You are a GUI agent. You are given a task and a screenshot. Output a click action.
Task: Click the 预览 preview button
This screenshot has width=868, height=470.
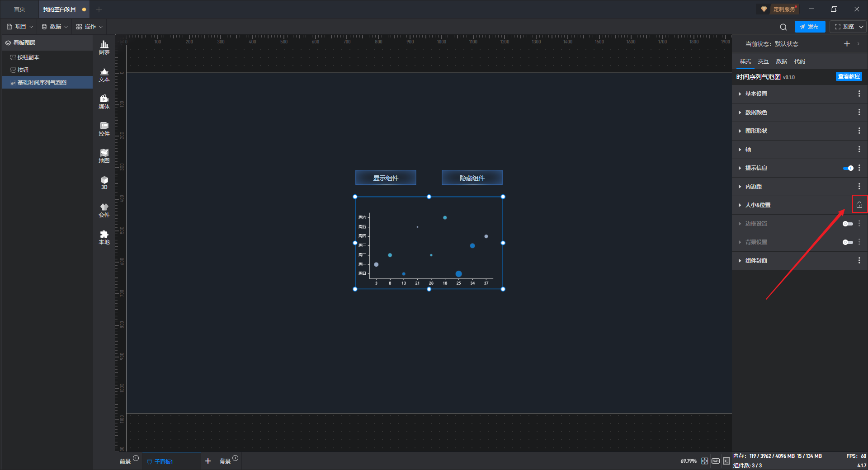point(844,27)
